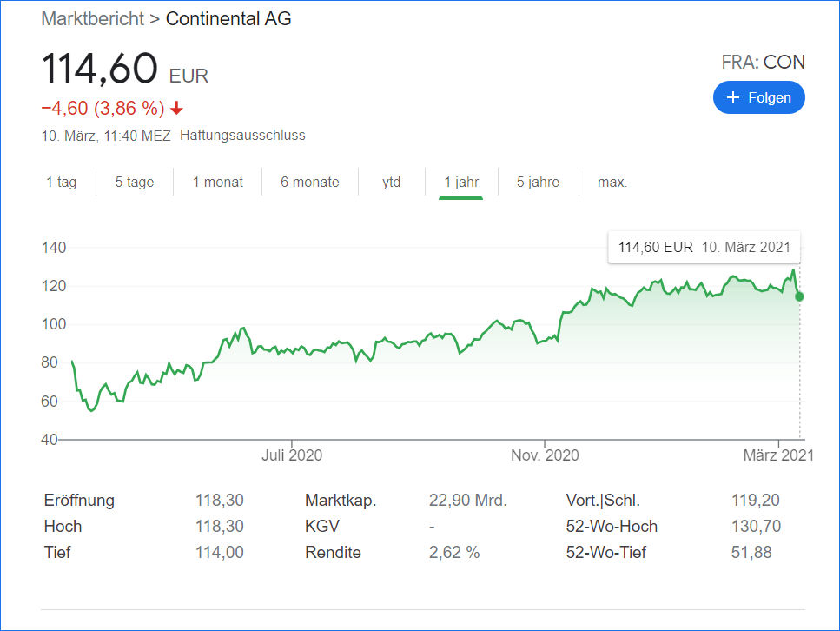Click the 100 y-axis label
Screen dimensions: 840x631
54,324
